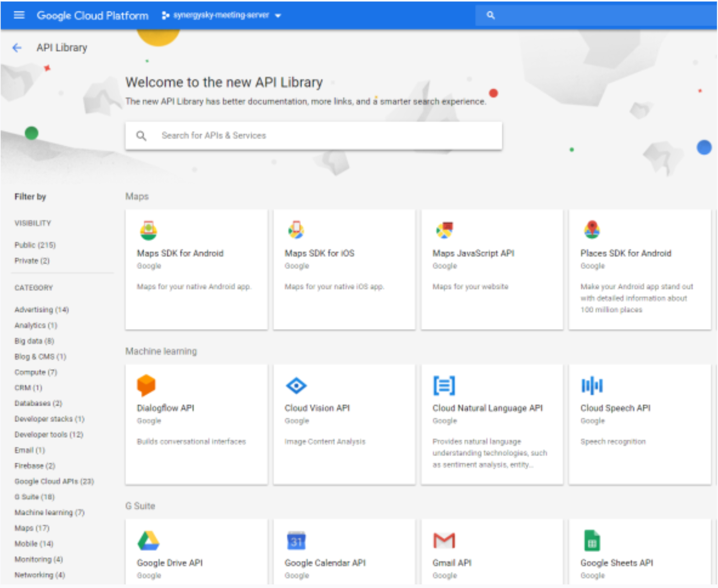Click the G Suite section heading
The width and height of the screenshot is (718, 588).
(x=140, y=506)
